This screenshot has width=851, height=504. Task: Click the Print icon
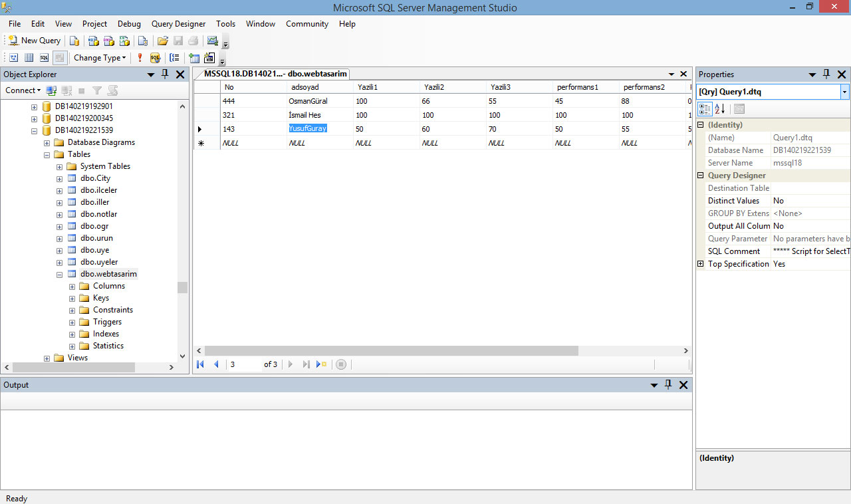coord(193,41)
